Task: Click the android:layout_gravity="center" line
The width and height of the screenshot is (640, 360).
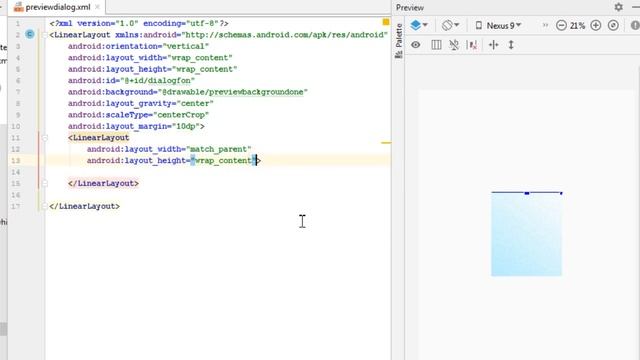Action: [x=141, y=103]
